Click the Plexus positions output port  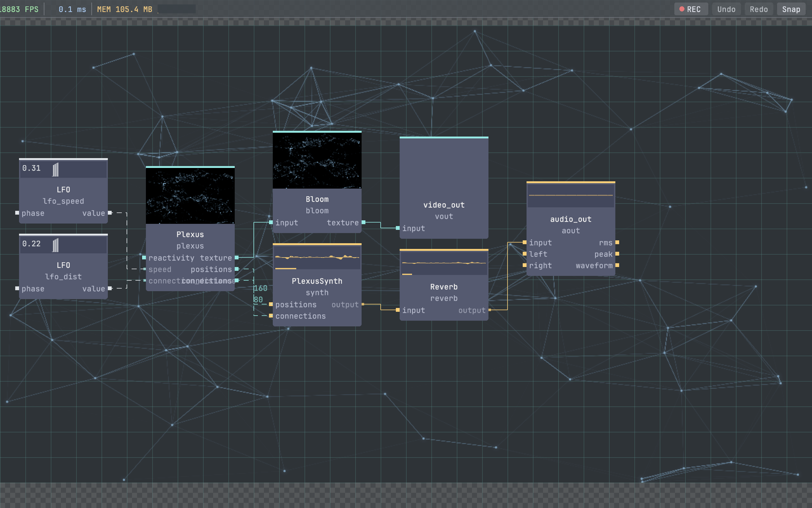(237, 269)
